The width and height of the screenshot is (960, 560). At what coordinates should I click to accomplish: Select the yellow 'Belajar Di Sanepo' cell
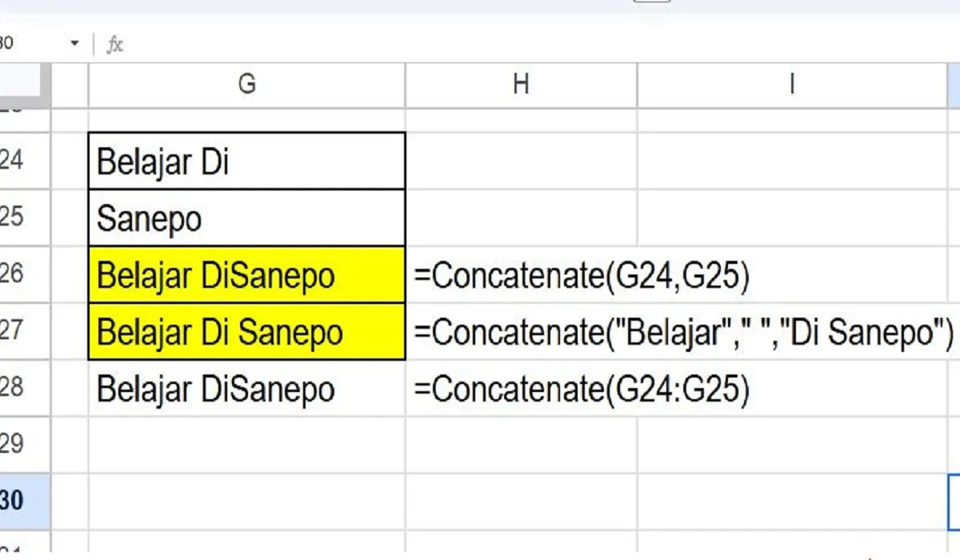[246, 332]
